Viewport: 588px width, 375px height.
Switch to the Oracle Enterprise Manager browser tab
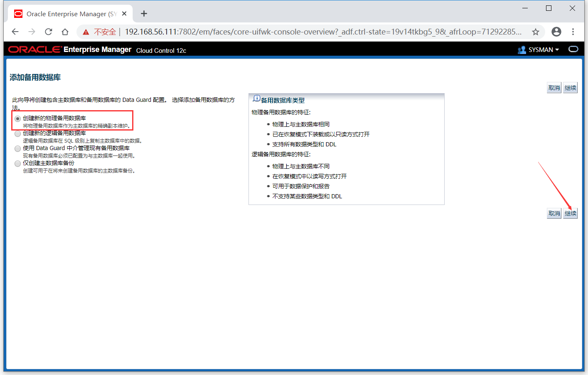pyautogui.click(x=71, y=14)
